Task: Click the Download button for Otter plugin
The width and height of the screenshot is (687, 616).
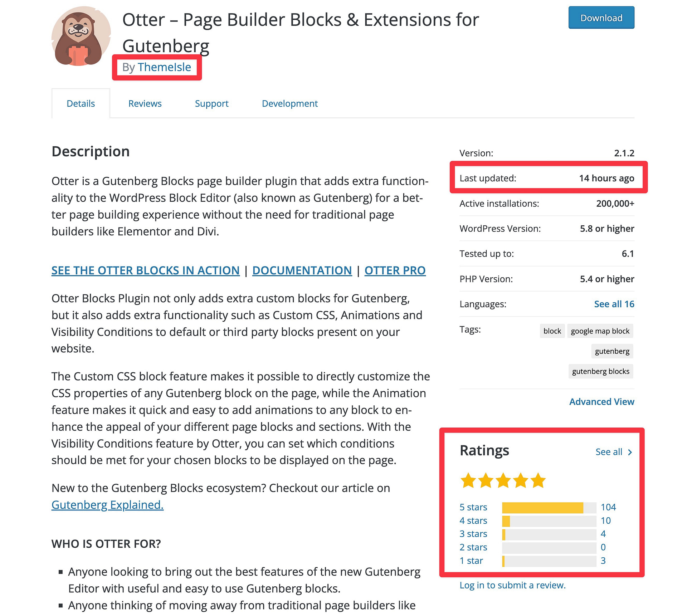Action: pos(602,17)
